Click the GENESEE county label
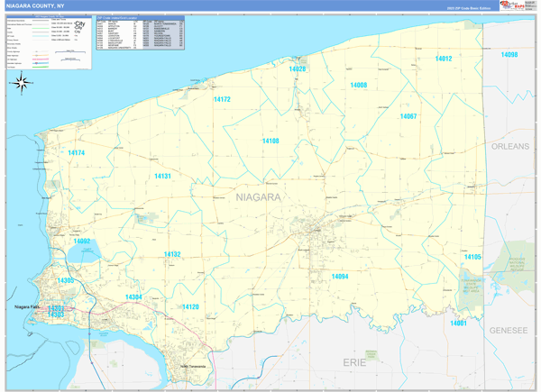Viewport: 541px width, 392px height. click(x=509, y=331)
